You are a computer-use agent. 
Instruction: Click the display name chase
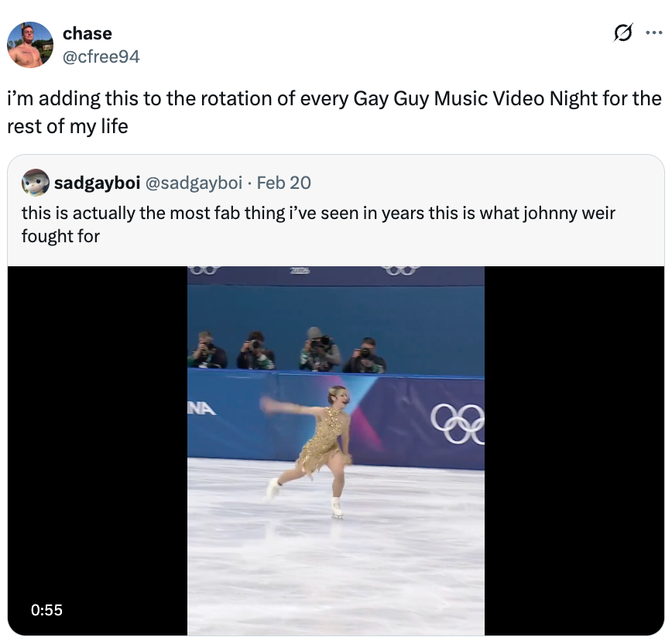pos(87,33)
